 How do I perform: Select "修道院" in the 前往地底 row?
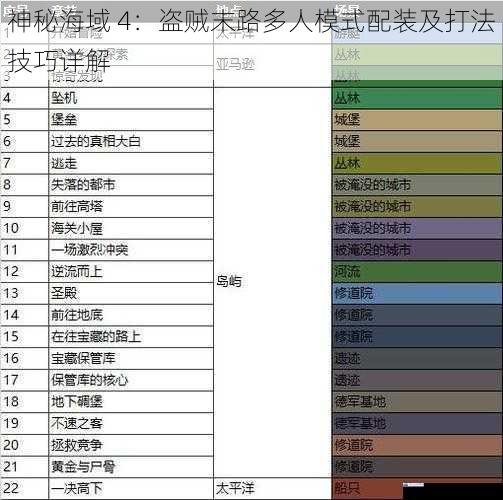tap(417, 315)
